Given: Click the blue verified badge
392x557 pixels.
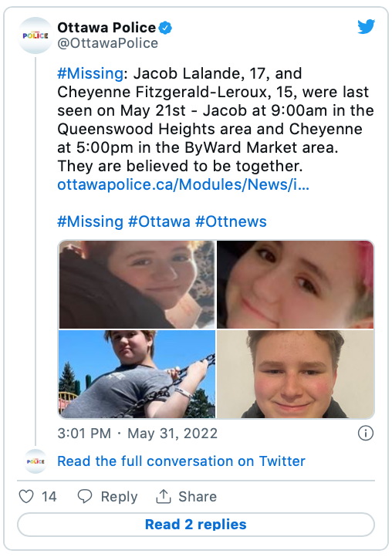Looking at the screenshot, I should pos(165,28).
